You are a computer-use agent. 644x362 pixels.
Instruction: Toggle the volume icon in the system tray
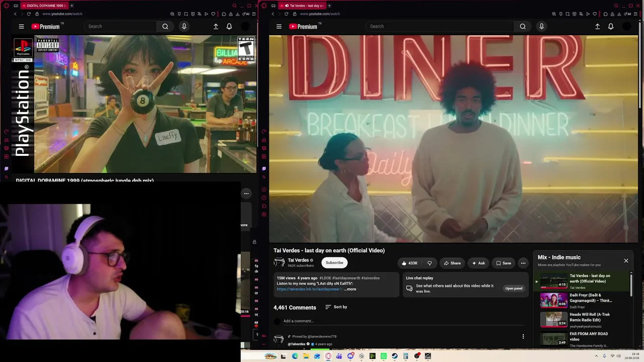pyautogui.click(x=618, y=356)
